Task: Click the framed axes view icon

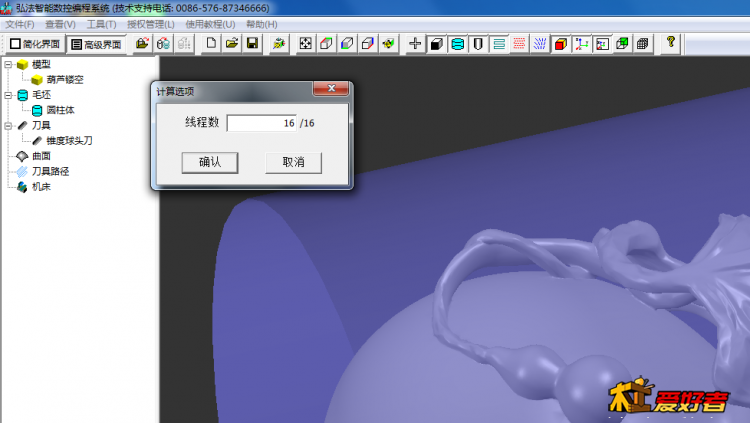Action: click(602, 44)
